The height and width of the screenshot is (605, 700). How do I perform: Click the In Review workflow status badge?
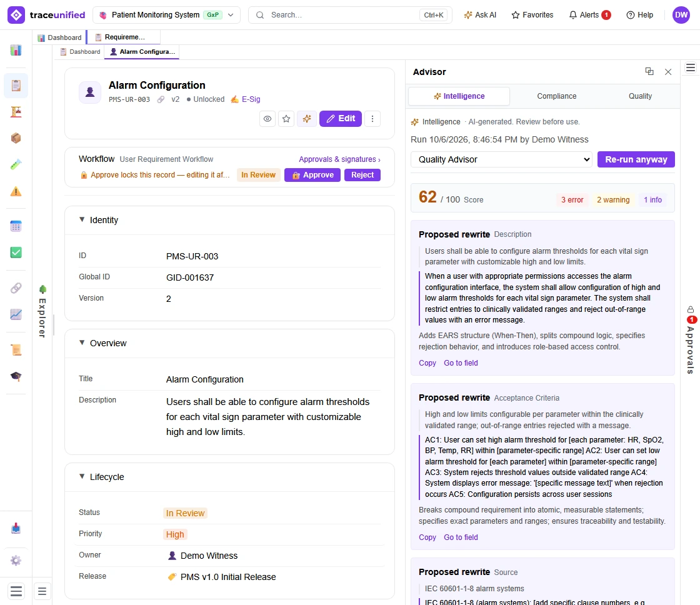coord(259,175)
